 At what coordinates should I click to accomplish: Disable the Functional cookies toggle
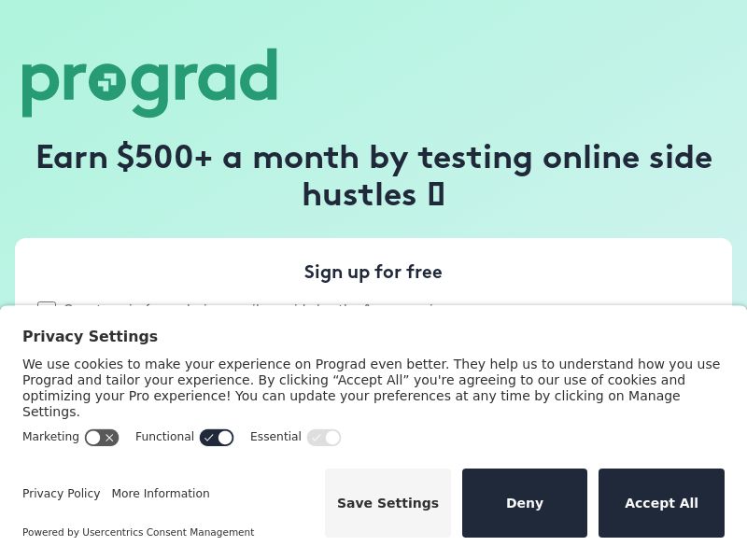tap(217, 438)
